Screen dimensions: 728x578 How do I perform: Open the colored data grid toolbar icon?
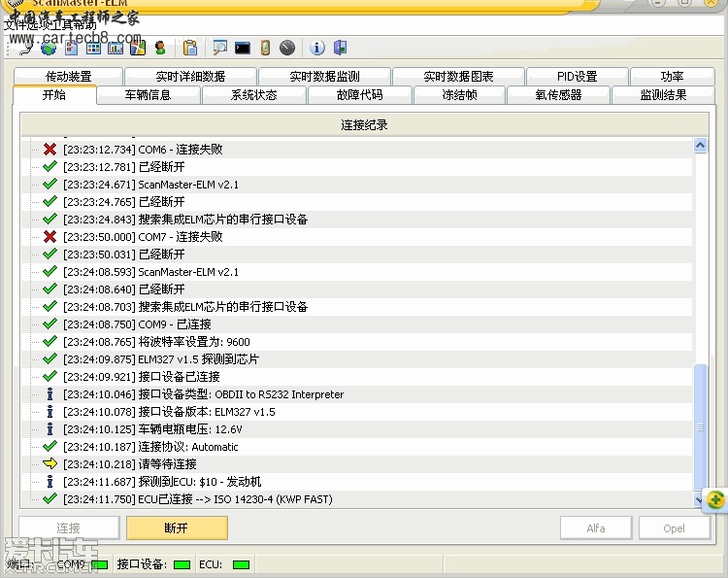[x=93, y=48]
